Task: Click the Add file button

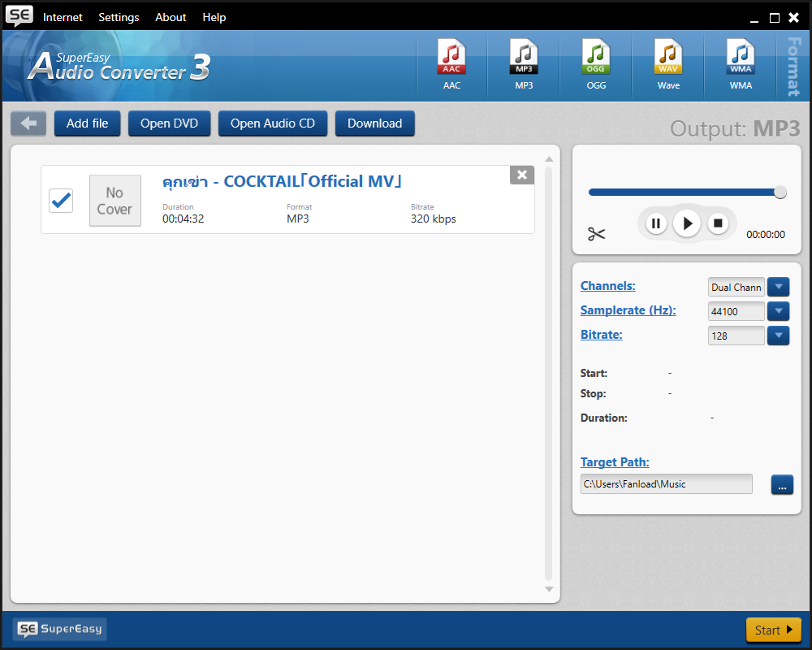Action: [x=87, y=123]
